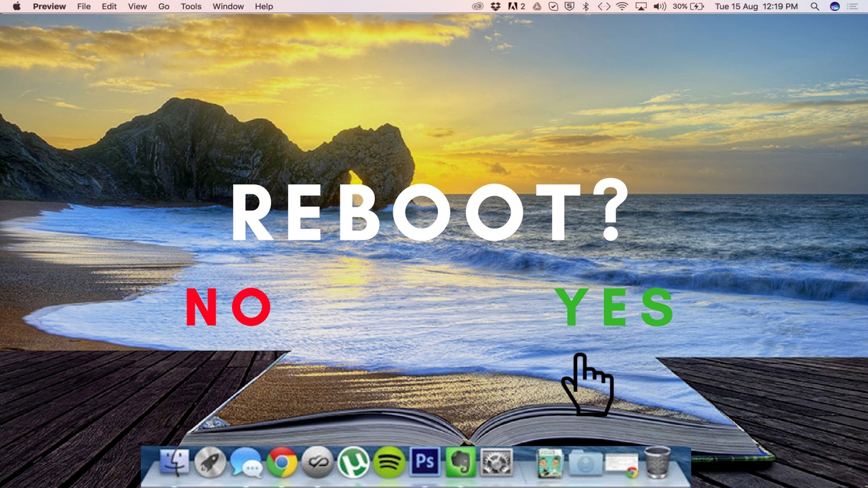The width and height of the screenshot is (868, 488).
Task: Open Notification Center list icon
Action: tap(852, 6)
